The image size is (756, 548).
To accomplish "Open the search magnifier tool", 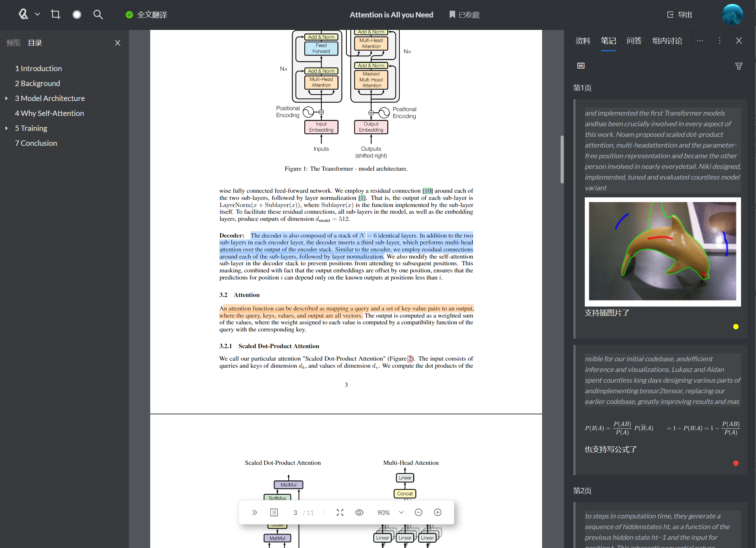I will pyautogui.click(x=98, y=15).
